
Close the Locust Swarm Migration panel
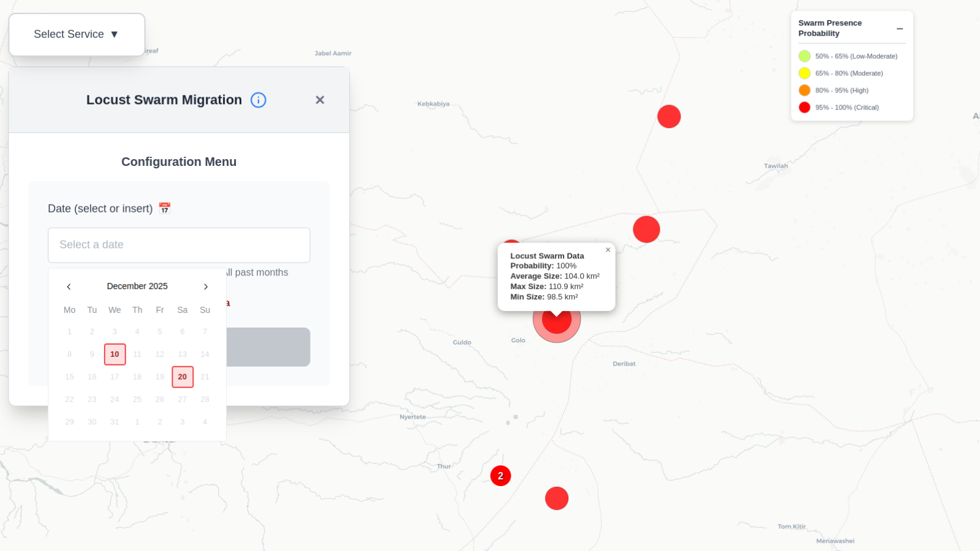[x=320, y=100]
